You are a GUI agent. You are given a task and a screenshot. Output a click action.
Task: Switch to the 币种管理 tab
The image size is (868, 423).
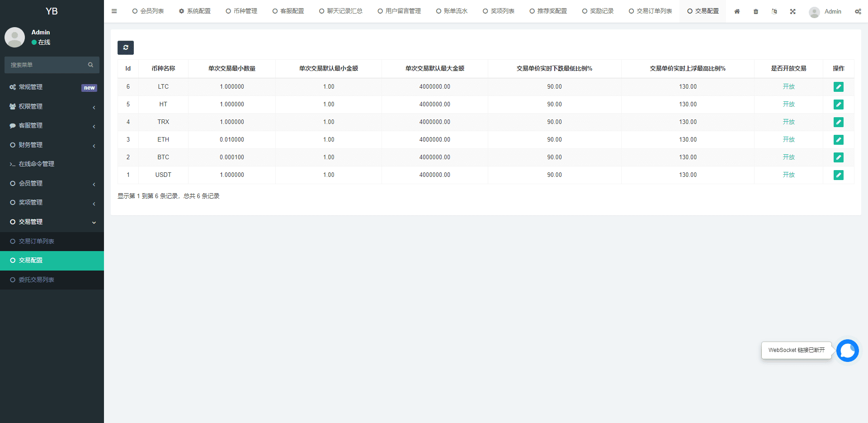point(241,11)
